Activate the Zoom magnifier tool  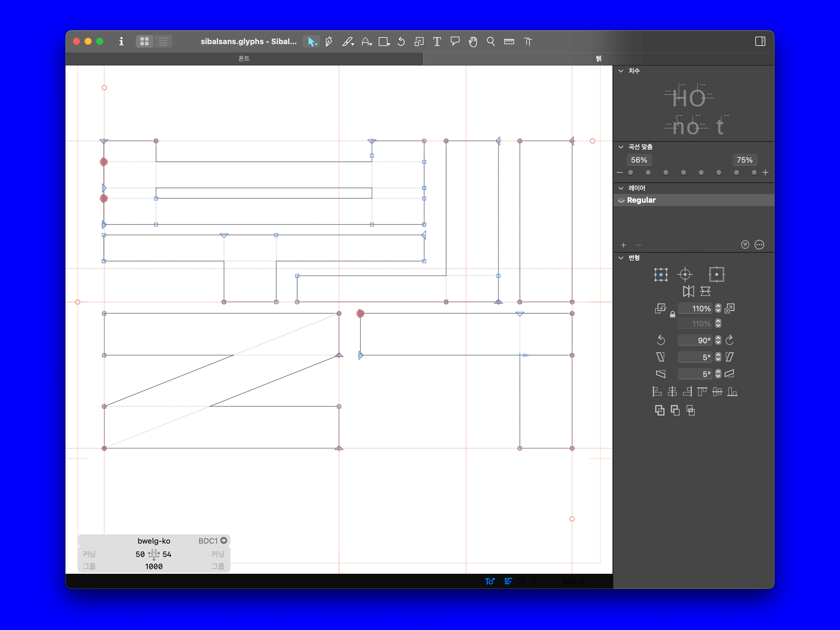[491, 41]
